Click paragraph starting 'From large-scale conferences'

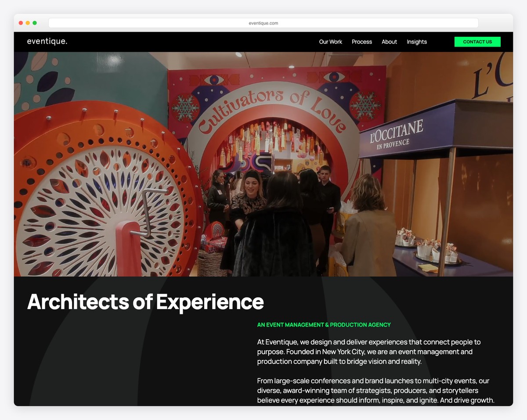click(375, 391)
